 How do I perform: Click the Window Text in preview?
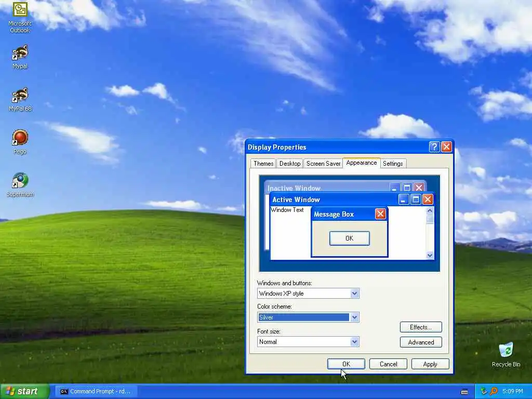coord(287,210)
